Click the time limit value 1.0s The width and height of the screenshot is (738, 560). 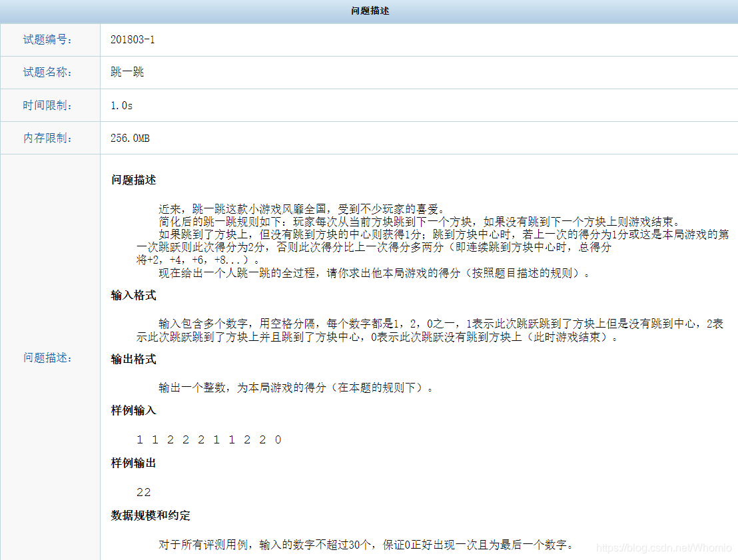(x=121, y=105)
